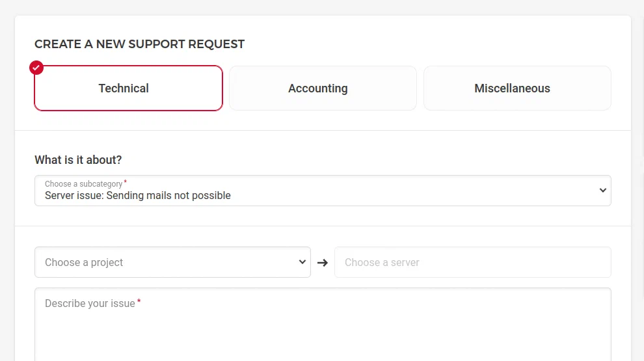Click the Choose a server field

(473, 262)
